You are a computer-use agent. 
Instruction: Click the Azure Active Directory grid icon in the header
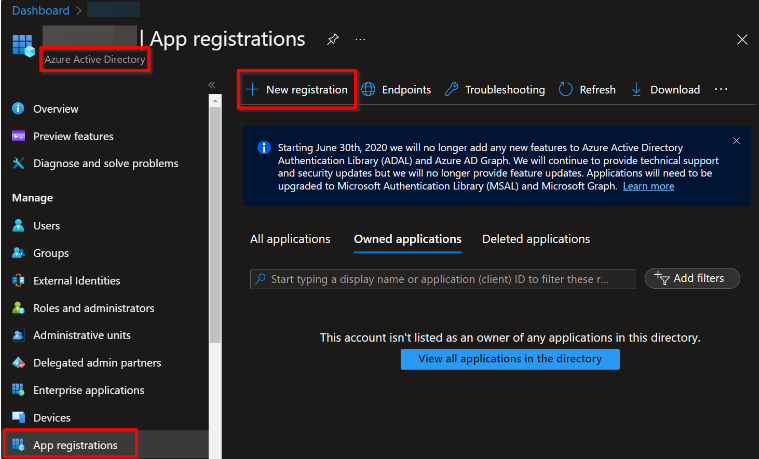(x=23, y=46)
